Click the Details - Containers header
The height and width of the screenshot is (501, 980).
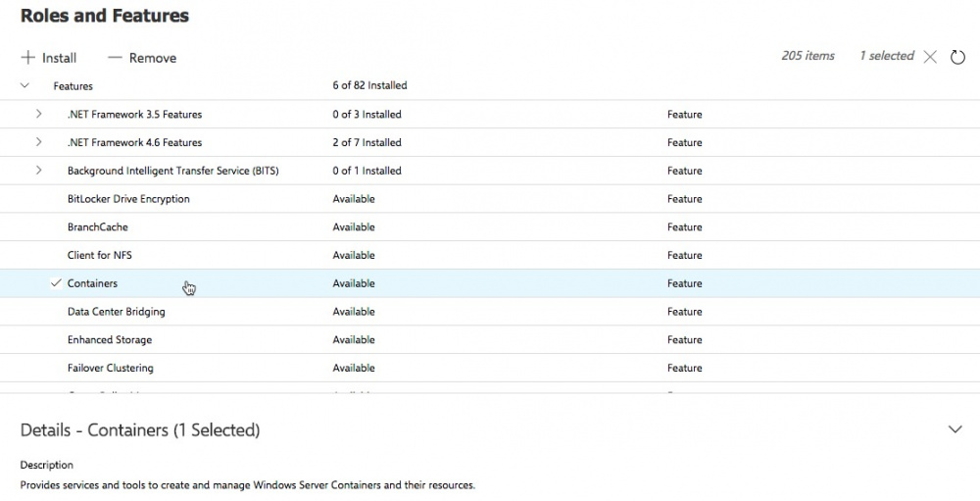coord(140,430)
